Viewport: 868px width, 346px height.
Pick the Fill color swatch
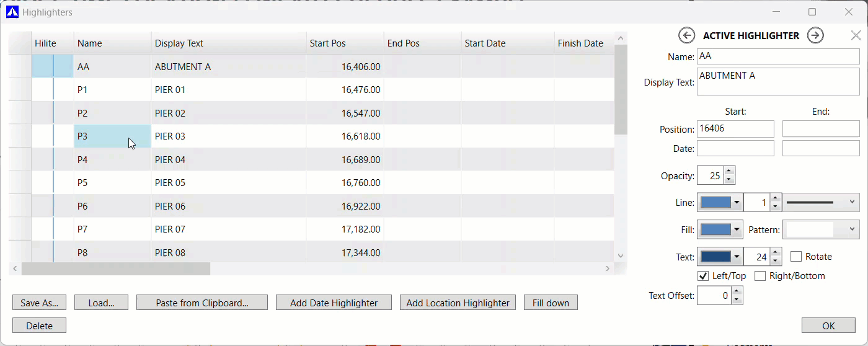715,229
